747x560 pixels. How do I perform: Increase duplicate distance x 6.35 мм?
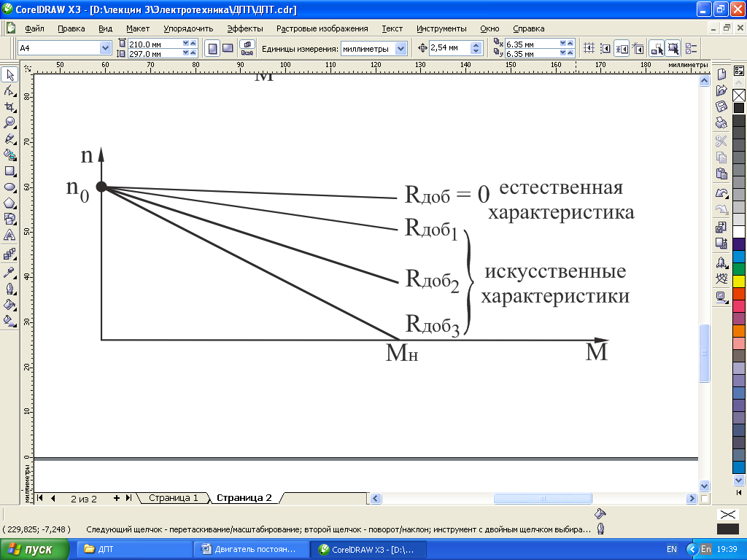point(570,43)
